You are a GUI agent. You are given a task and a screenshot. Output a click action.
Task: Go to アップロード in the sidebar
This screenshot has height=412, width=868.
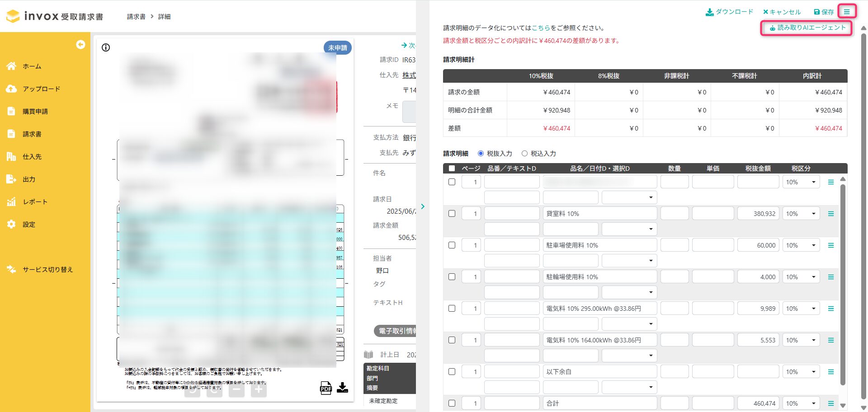[x=41, y=89]
